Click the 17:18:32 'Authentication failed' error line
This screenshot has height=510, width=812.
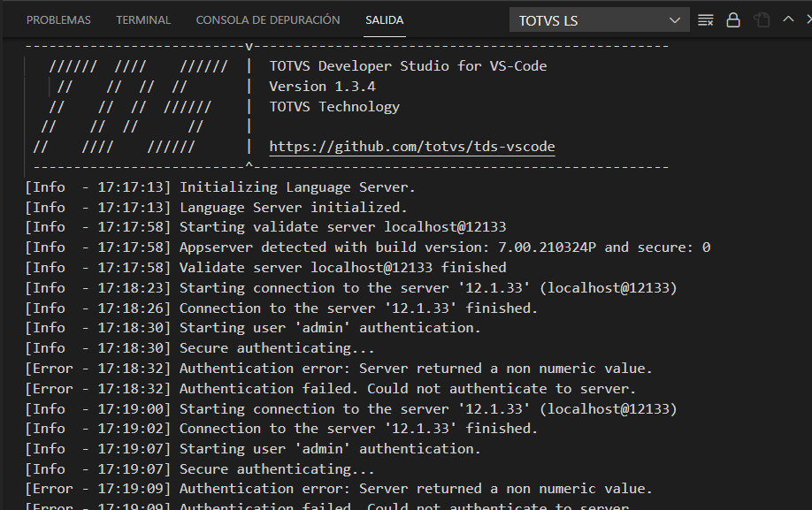pos(331,389)
